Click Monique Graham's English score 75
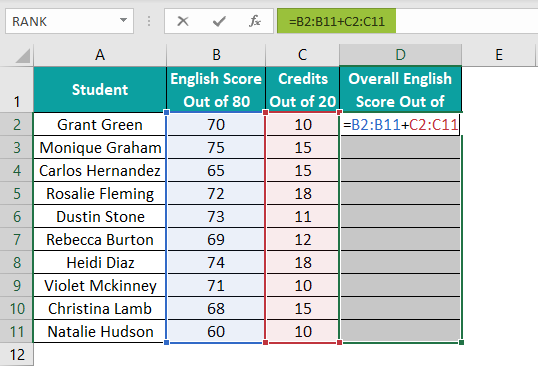The height and width of the screenshot is (366, 538). 216,147
